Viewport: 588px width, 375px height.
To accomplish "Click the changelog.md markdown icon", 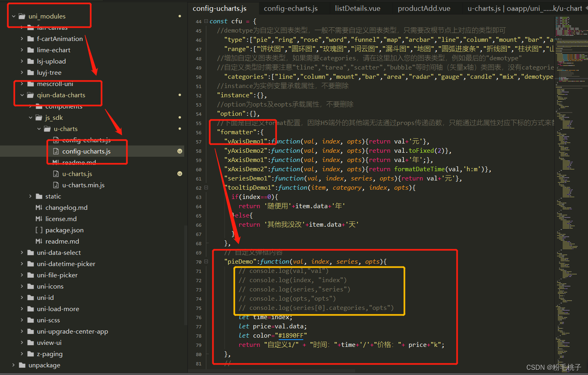I will coord(39,208).
